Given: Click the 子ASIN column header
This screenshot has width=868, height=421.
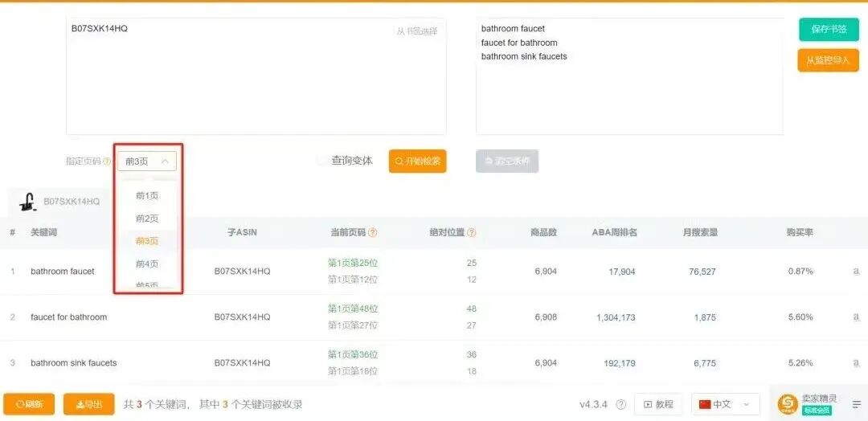Looking at the screenshot, I should (x=243, y=233).
